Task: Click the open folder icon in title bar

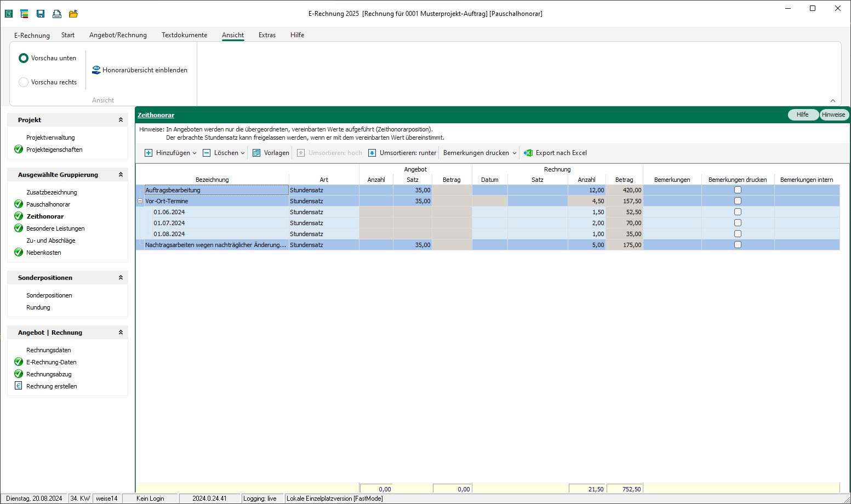Action: point(73,14)
